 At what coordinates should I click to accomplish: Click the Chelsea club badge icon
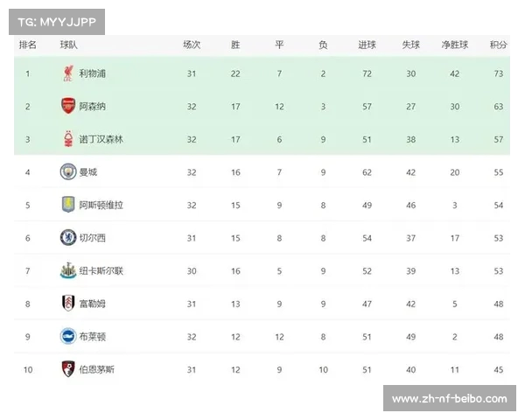68,237
